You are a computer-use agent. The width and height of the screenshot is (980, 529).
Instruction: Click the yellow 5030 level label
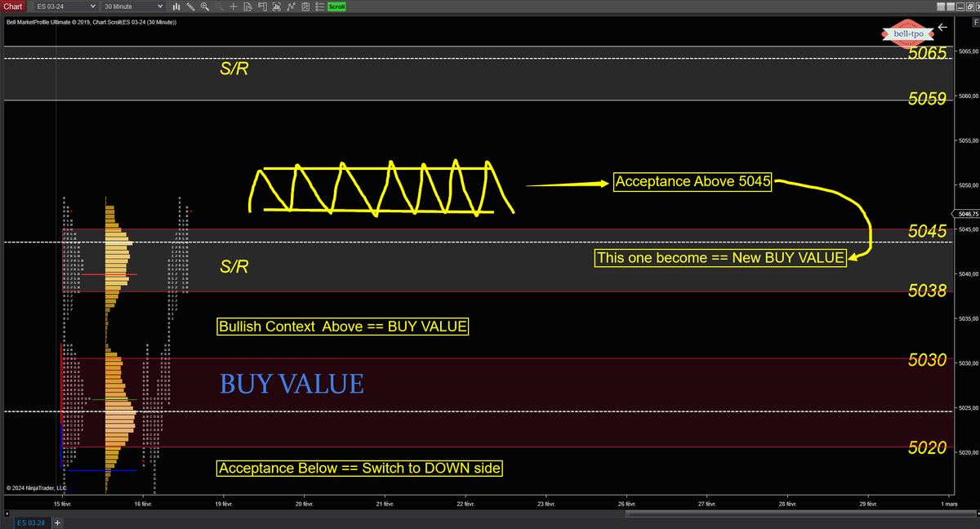point(927,360)
